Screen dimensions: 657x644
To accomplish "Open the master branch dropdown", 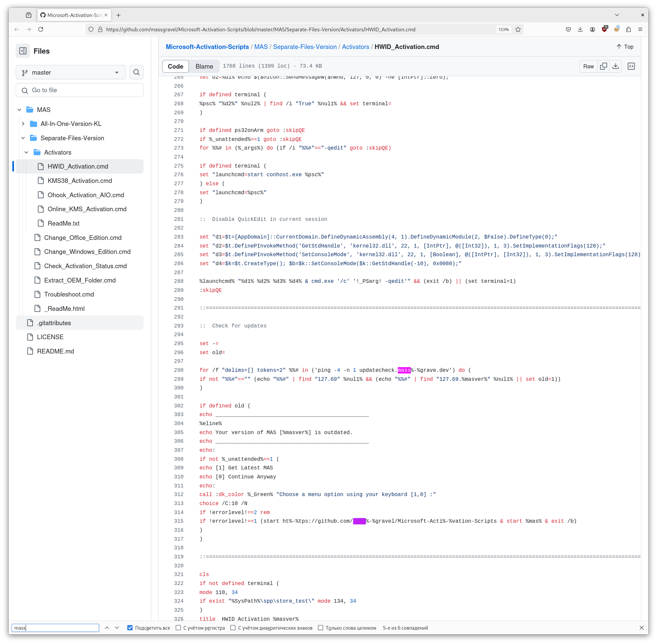I will [70, 72].
